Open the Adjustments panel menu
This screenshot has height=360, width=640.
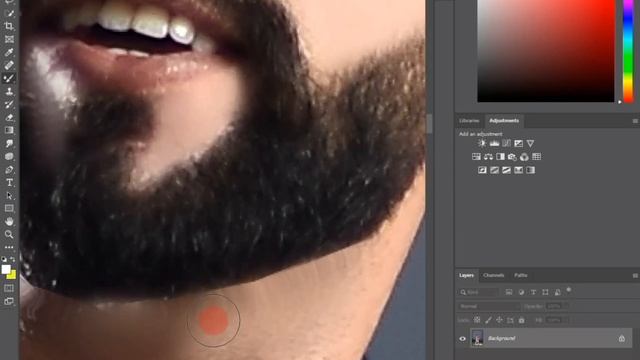635,121
